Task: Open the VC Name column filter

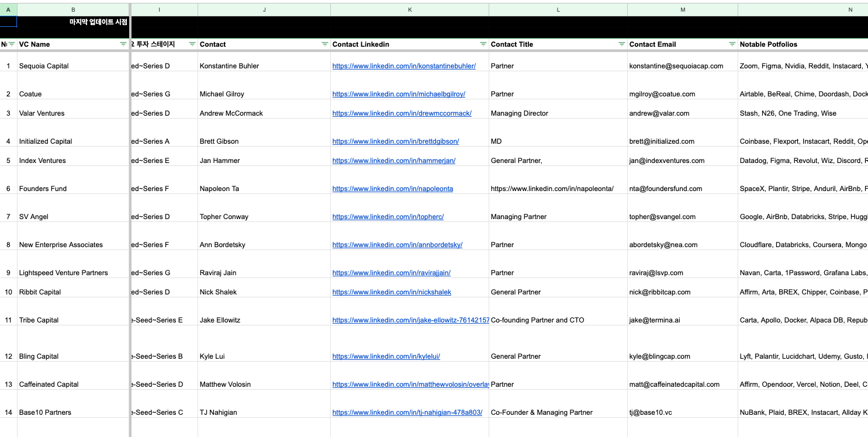Action: coord(123,44)
